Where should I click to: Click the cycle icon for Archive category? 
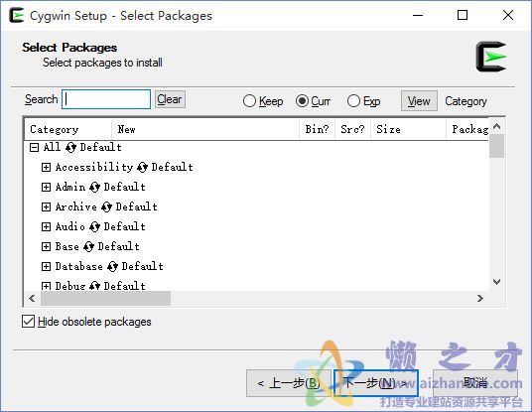tap(106, 206)
